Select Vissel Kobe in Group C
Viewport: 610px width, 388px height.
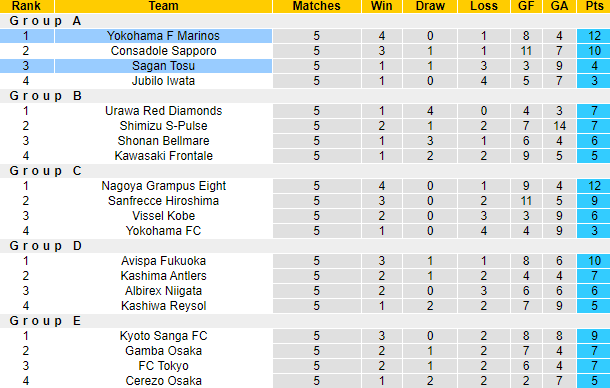tap(163, 216)
